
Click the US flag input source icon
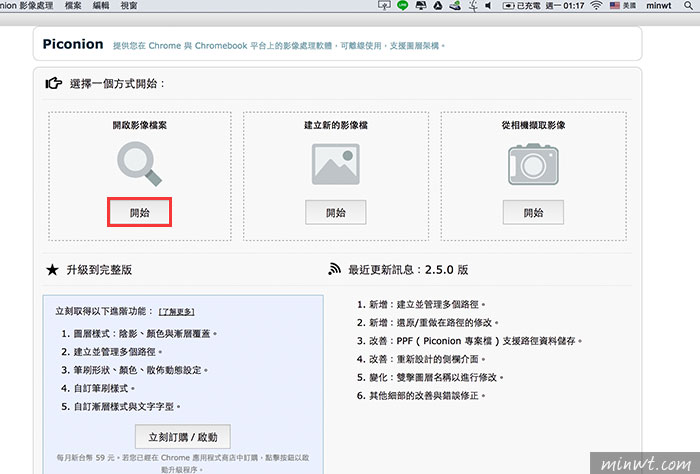pyautogui.click(x=615, y=6)
